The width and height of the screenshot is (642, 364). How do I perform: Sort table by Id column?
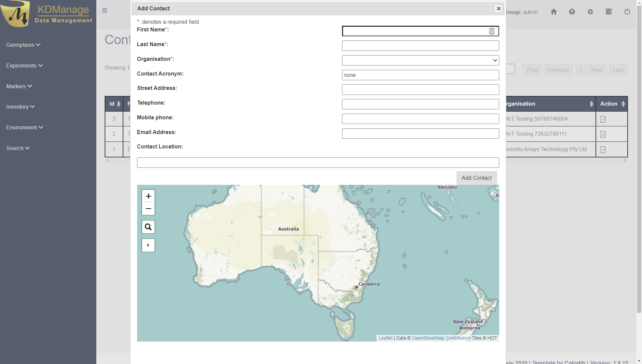click(x=114, y=104)
